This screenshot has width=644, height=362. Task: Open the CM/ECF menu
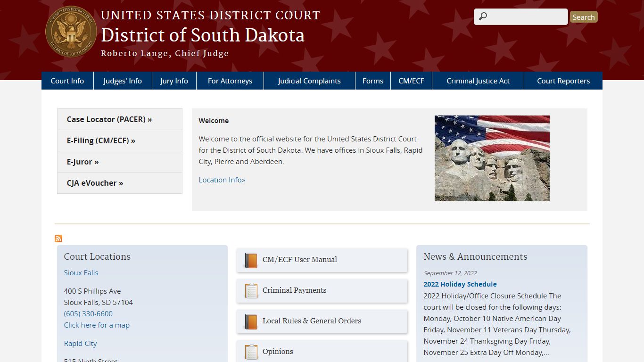pos(411,81)
